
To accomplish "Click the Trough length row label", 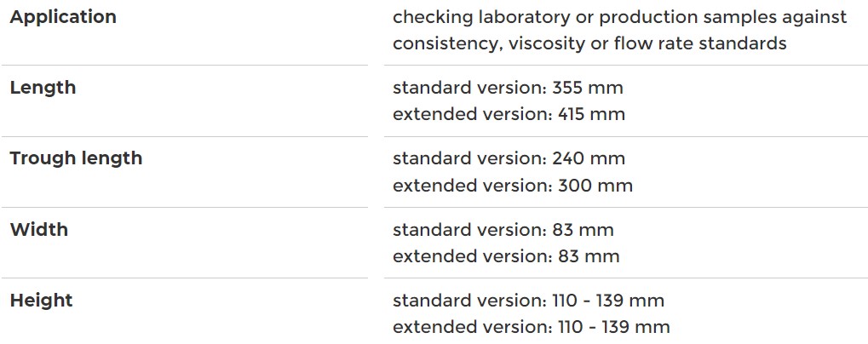I will (x=76, y=158).
